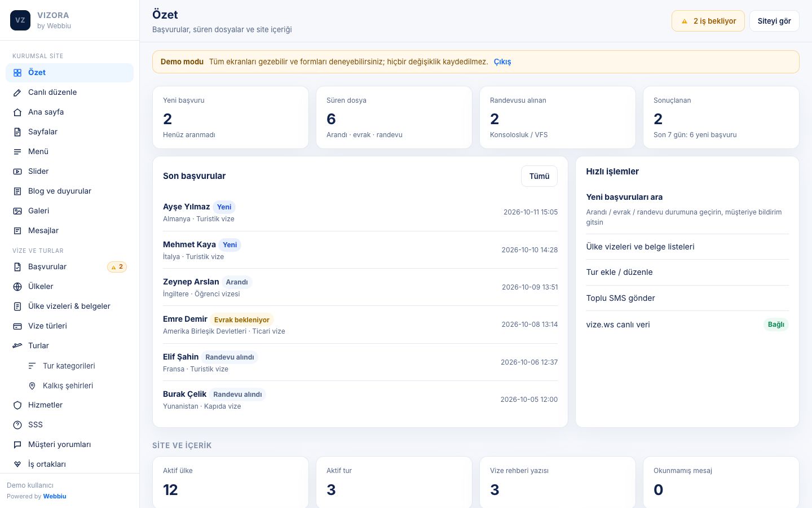The height and width of the screenshot is (508, 812).
Task: Click the globe icon for Ülkeler
Action: click(x=17, y=287)
